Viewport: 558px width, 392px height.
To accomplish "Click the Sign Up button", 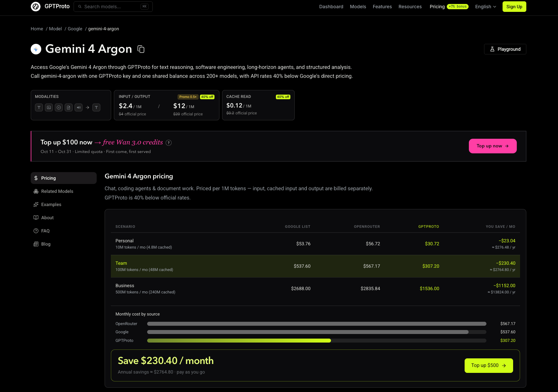I will pos(514,7).
